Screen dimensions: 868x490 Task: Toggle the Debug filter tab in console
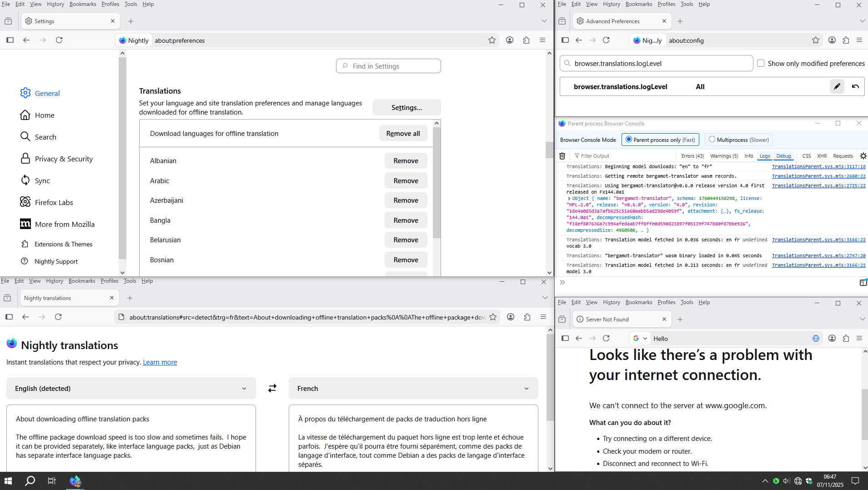(x=783, y=156)
